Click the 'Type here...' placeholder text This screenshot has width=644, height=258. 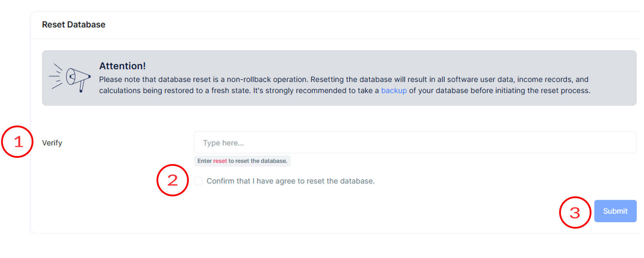[x=223, y=143]
